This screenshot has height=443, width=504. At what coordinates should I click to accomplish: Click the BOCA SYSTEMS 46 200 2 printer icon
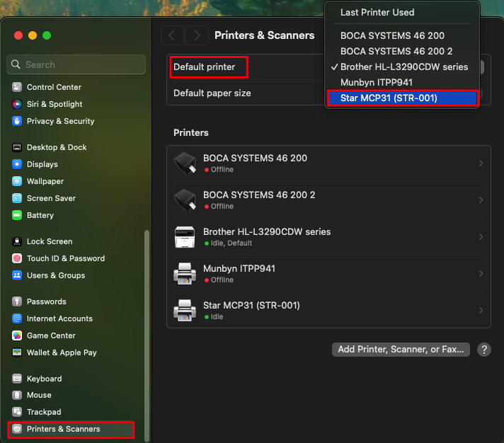(x=185, y=200)
